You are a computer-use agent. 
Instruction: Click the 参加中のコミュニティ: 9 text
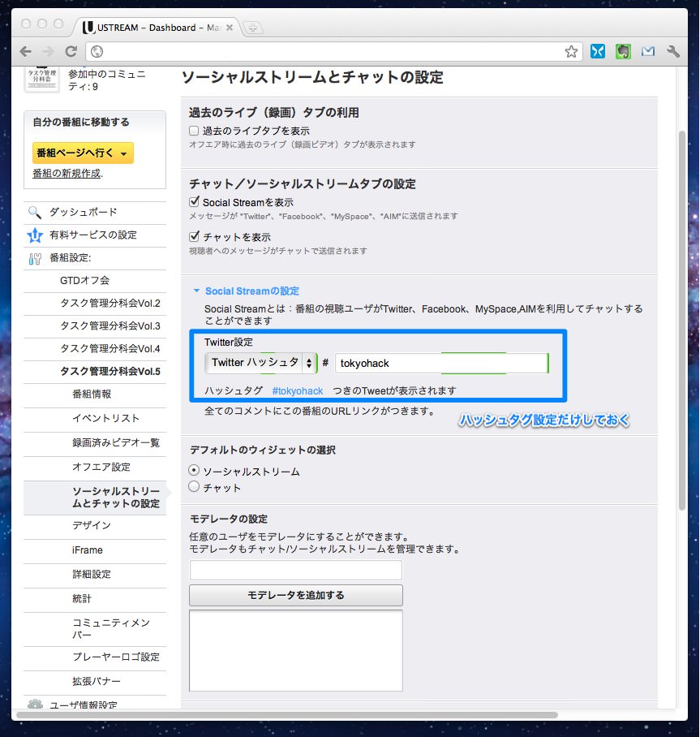pyautogui.click(x=107, y=80)
